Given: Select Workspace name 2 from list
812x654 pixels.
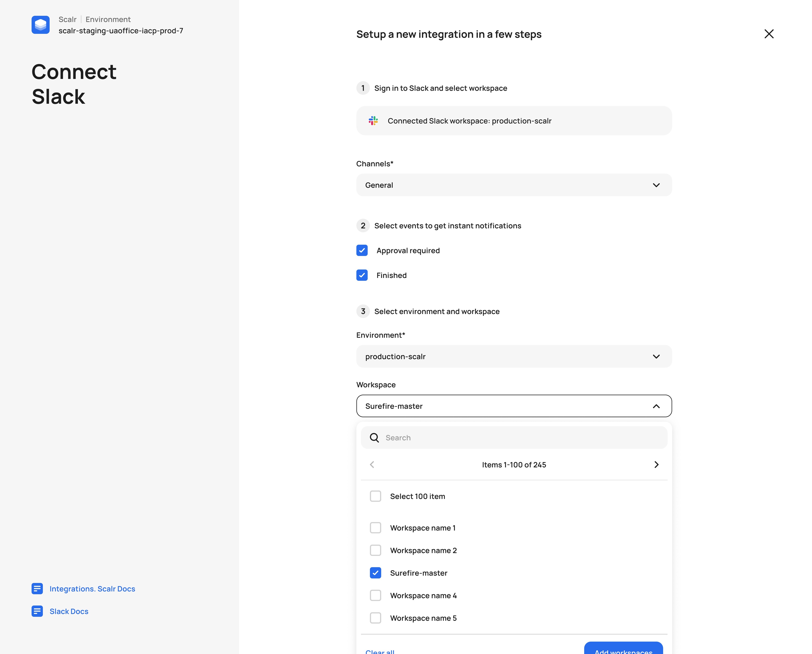Looking at the screenshot, I should (x=375, y=550).
